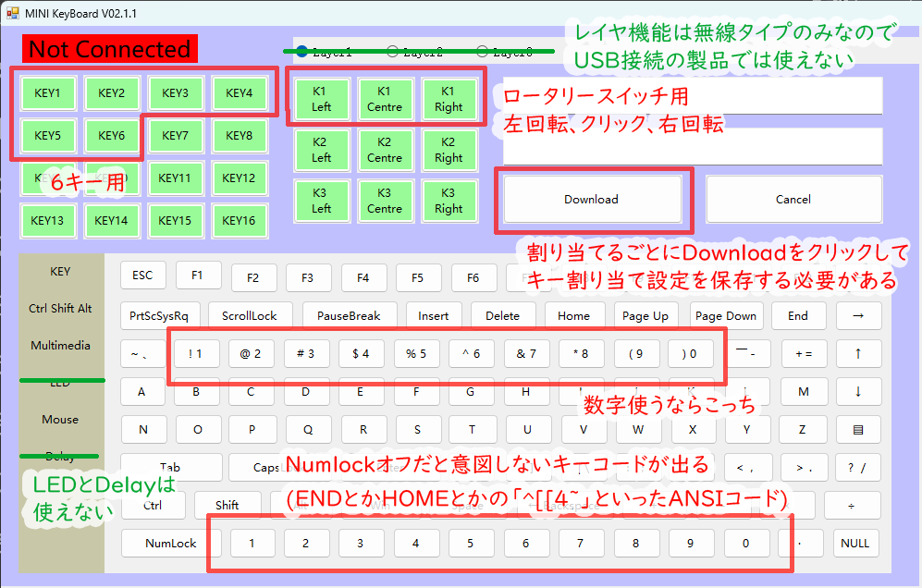Switch to Ctrl Shift Alt tab

[60, 309]
